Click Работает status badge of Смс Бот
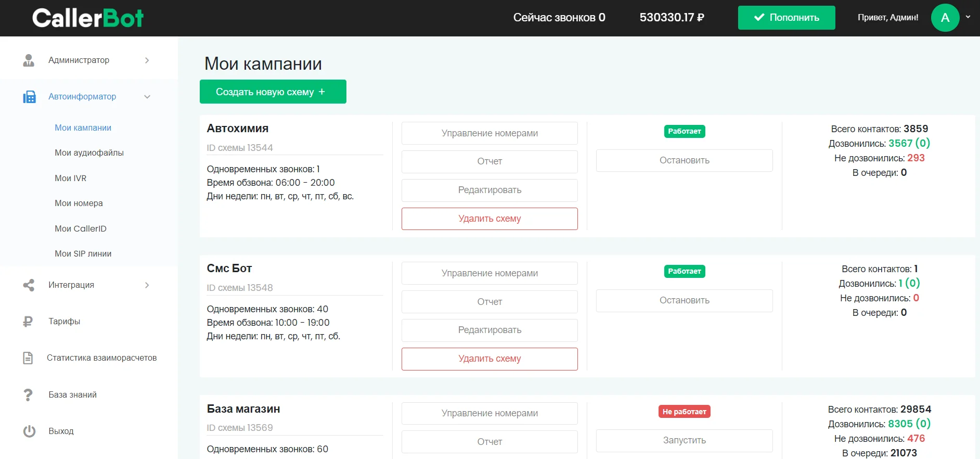 click(685, 271)
